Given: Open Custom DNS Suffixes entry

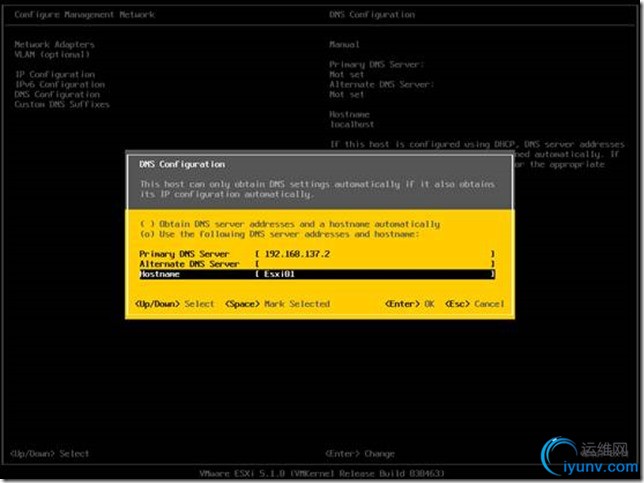Looking at the screenshot, I should 62,104.
